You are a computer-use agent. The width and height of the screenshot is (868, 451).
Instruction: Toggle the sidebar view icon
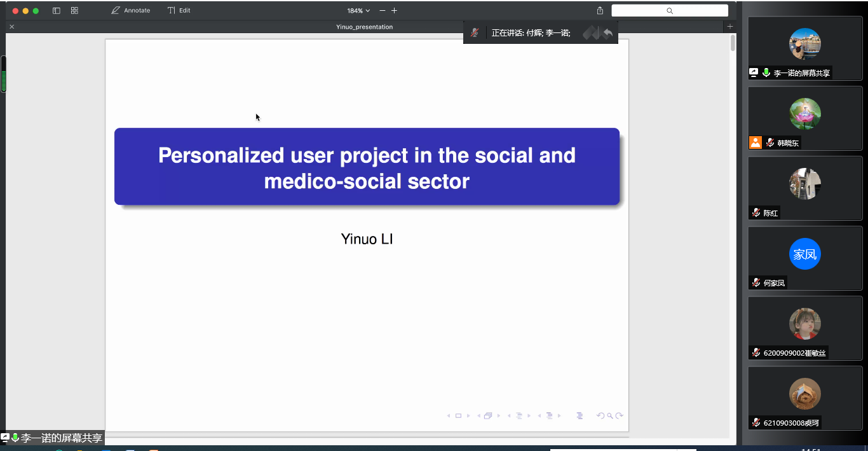coord(57,11)
